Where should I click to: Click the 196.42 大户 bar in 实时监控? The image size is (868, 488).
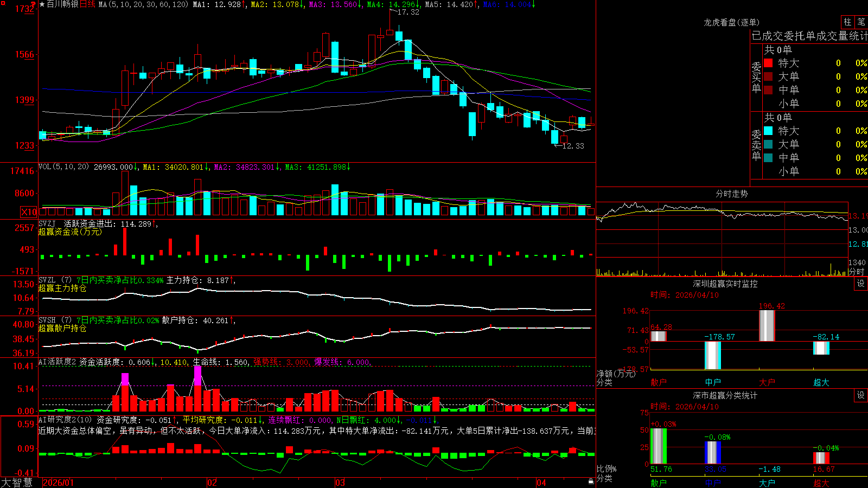767,325
